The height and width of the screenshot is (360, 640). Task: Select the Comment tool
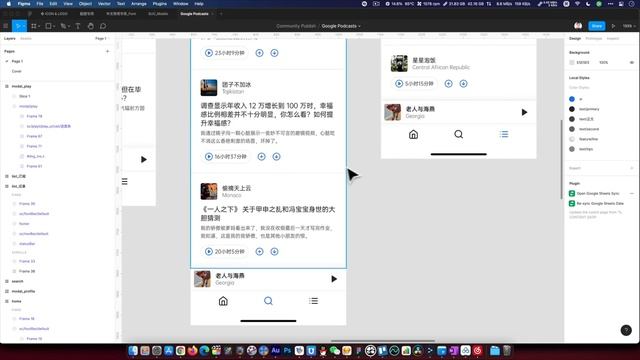click(x=103, y=26)
